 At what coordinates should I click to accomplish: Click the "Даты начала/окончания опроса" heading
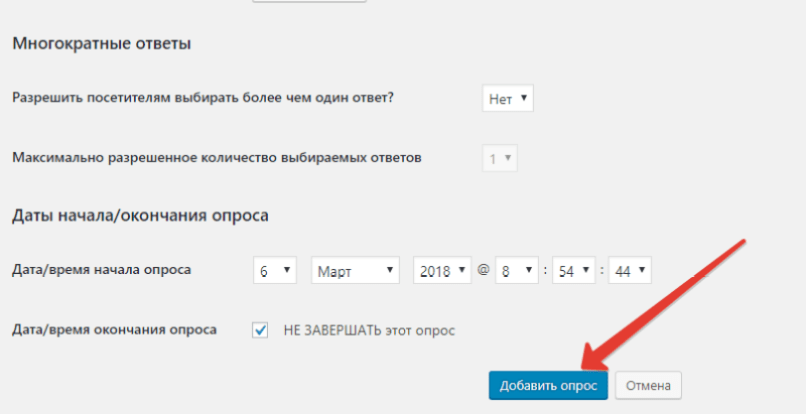[x=140, y=215]
